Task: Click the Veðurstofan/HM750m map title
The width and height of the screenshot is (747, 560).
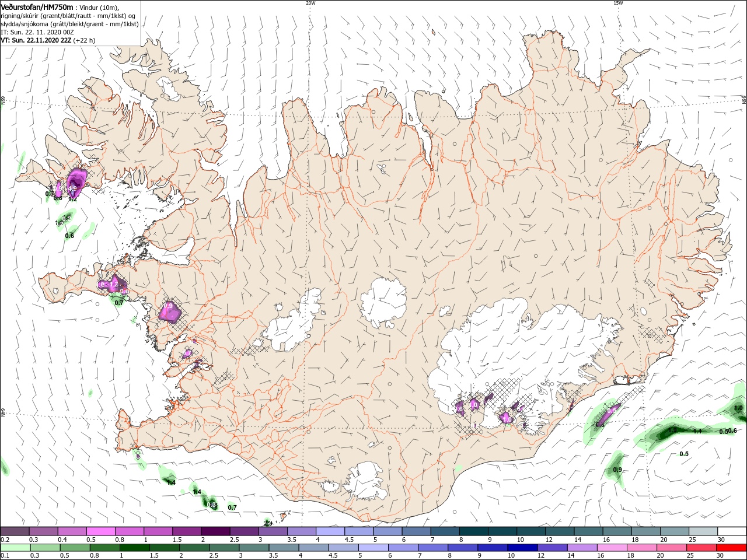Action: [37, 6]
